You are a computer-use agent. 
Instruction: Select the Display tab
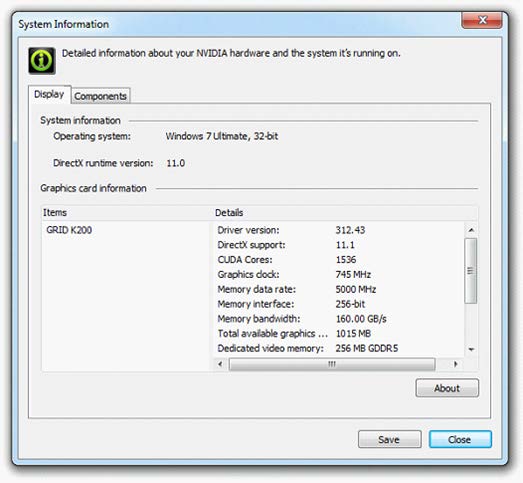pyautogui.click(x=49, y=94)
